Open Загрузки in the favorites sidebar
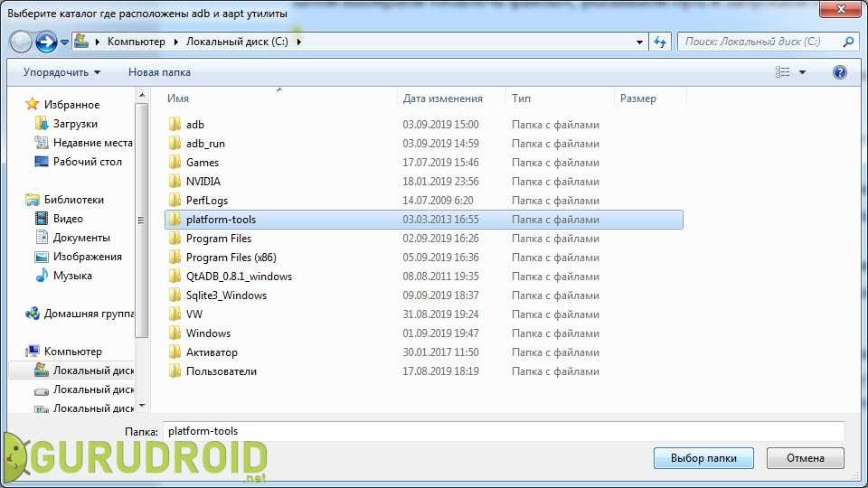868x488 pixels. pos(74,124)
